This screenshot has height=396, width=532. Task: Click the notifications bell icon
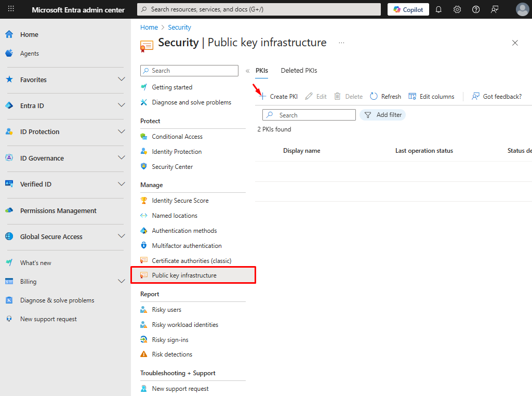coord(438,9)
